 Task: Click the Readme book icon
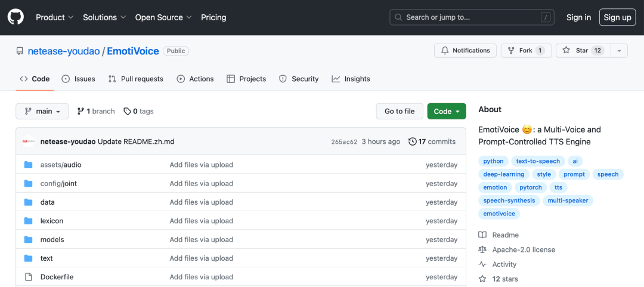coord(482,235)
